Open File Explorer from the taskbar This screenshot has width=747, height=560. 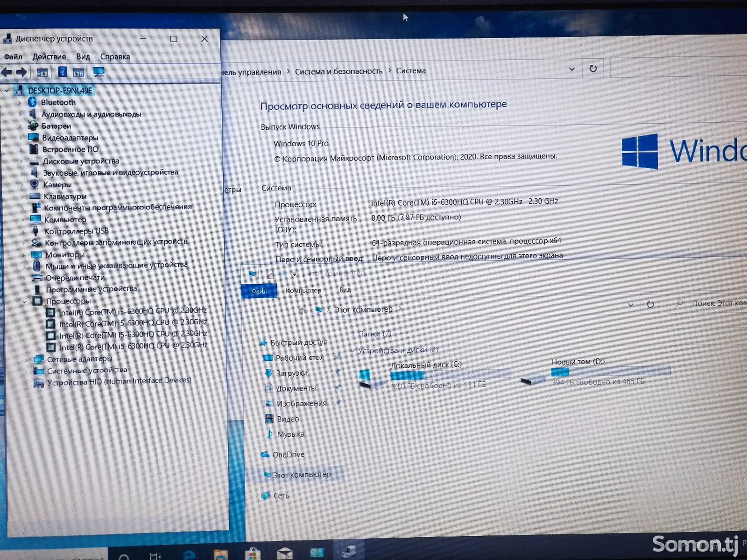click(x=220, y=554)
